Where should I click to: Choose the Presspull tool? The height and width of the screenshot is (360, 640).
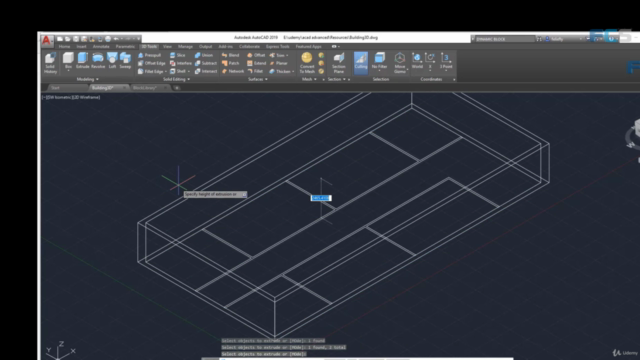click(x=149, y=55)
